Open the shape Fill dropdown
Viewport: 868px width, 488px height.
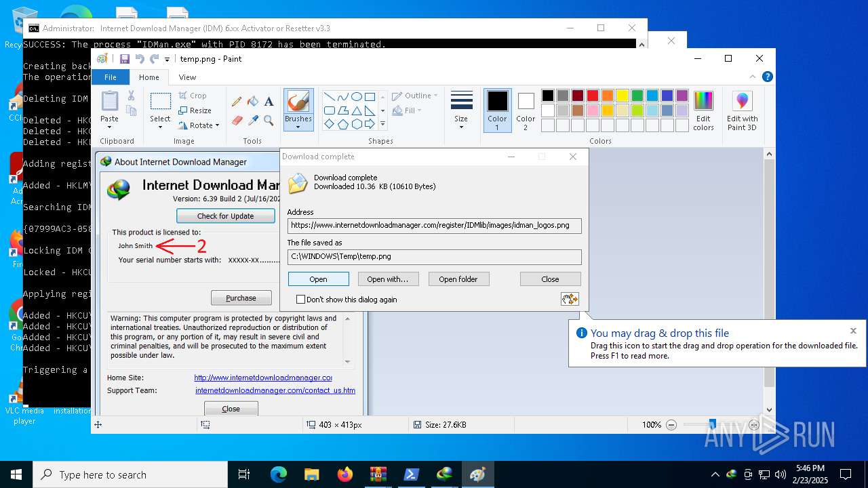pos(407,110)
